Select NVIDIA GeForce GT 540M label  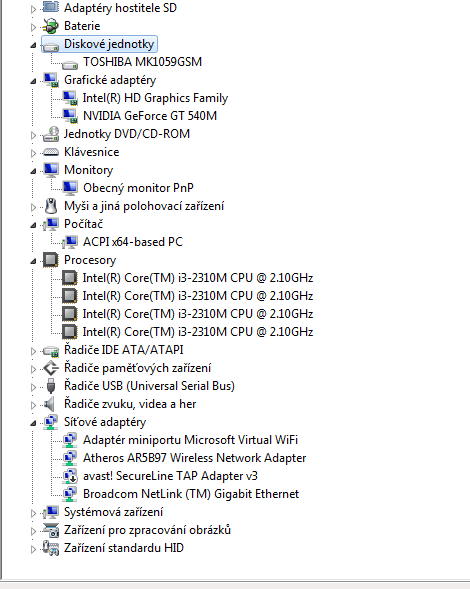[x=150, y=116]
